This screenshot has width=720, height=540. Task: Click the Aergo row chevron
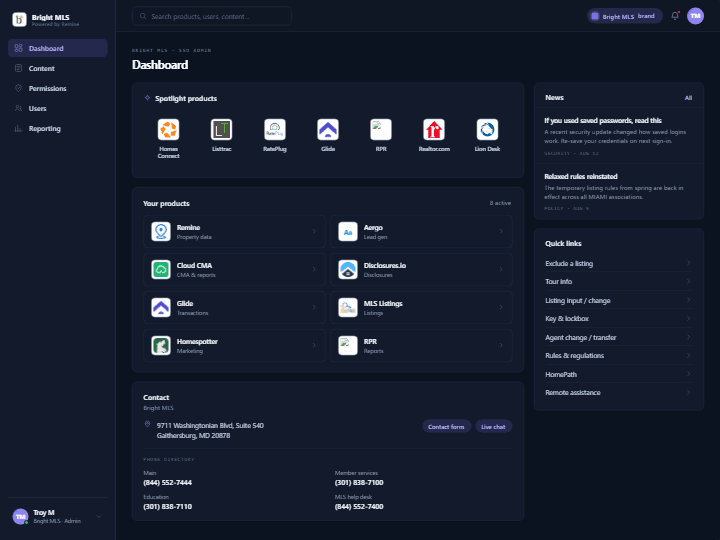[501, 231]
